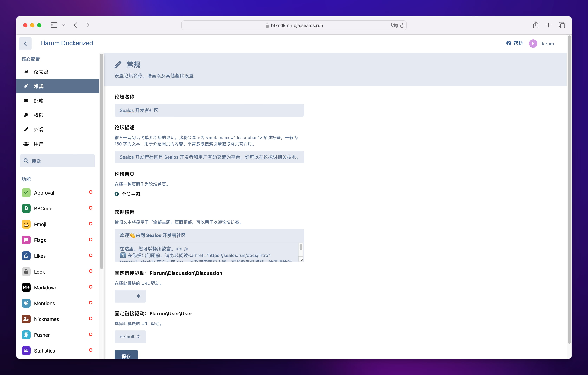Click the Emoji status circle indicator
Viewport: 588px width, 375px height.
click(91, 224)
